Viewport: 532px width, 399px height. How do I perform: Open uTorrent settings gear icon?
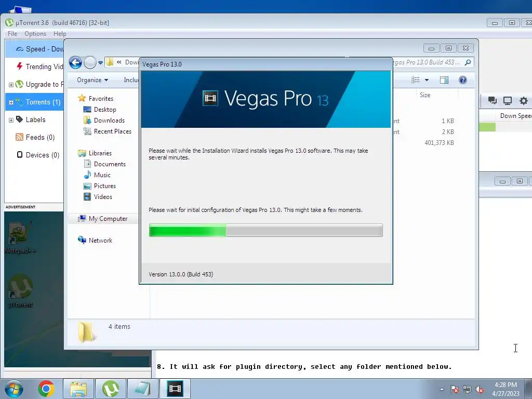[524, 100]
